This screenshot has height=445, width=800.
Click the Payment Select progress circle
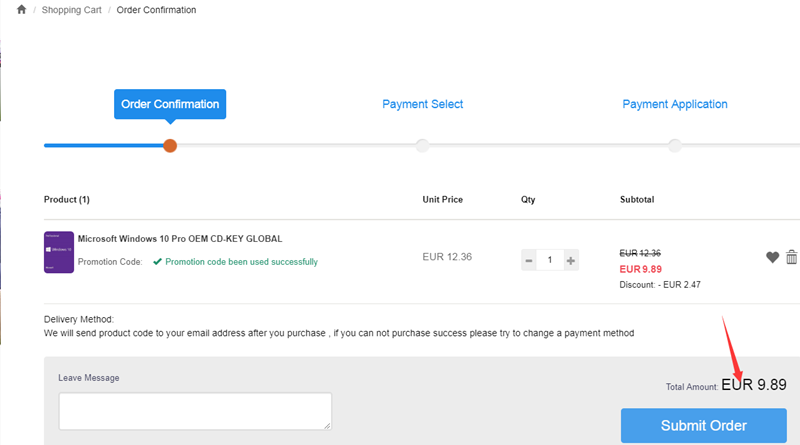click(422, 146)
